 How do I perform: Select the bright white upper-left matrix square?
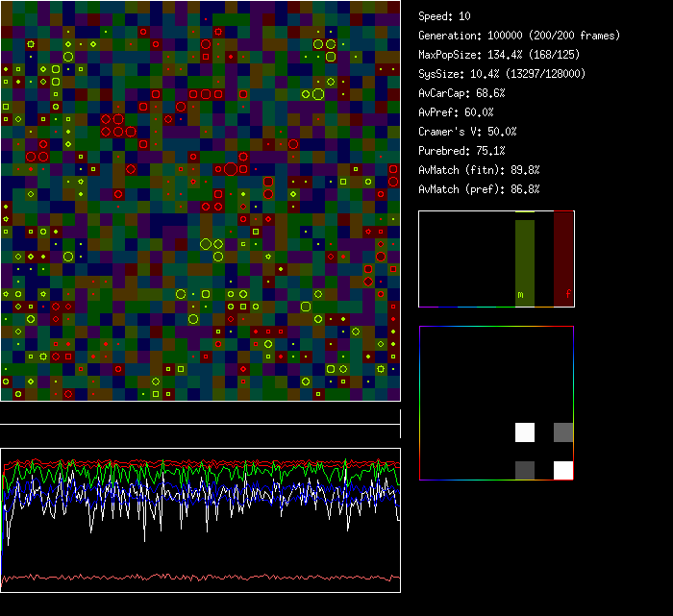pos(525,432)
